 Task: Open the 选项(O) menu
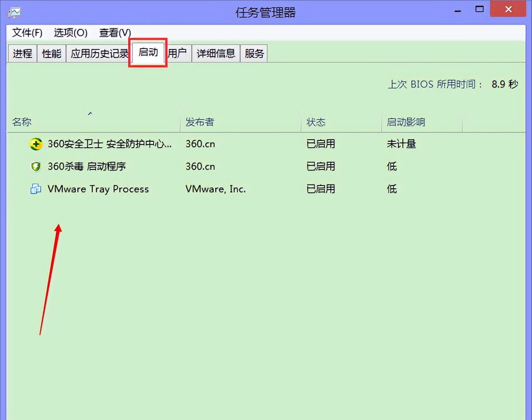coord(70,32)
